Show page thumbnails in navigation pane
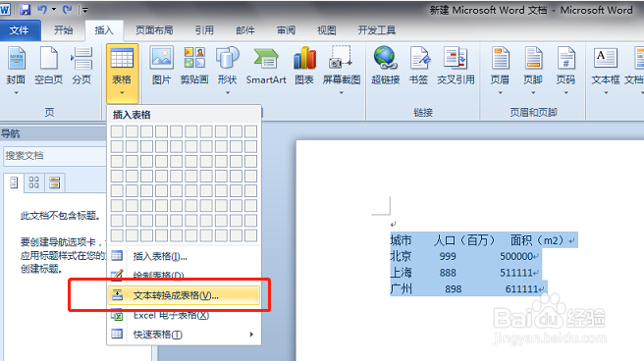Image resolution: width=644 pixels, height=361 pixels. pos(34,182)
